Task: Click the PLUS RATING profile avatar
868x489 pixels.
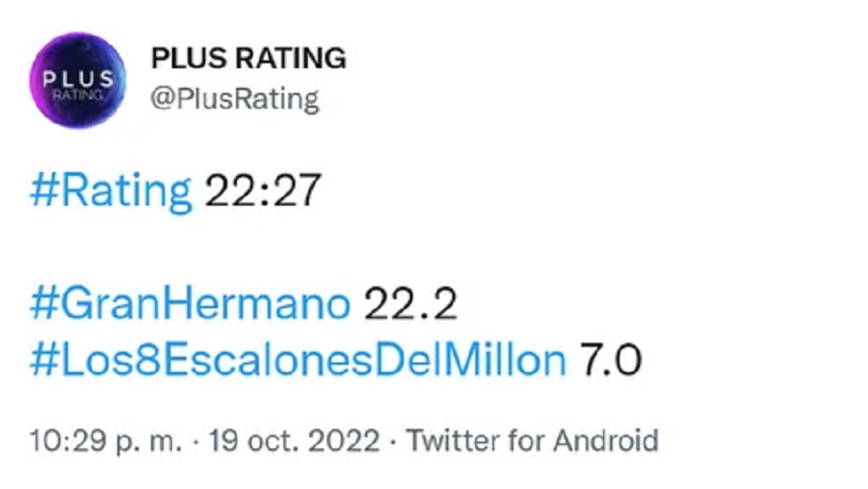Action: [78, 80]
